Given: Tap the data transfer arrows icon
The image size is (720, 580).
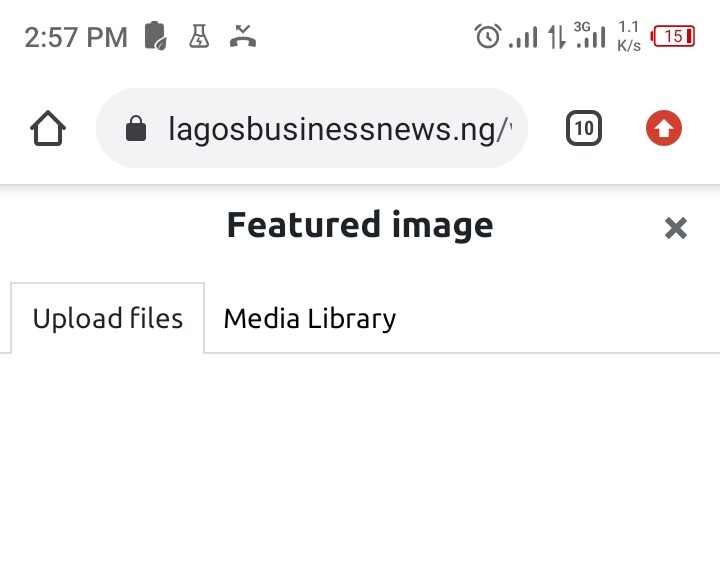Looking at the screenshot, I should (x=556, y=38).
